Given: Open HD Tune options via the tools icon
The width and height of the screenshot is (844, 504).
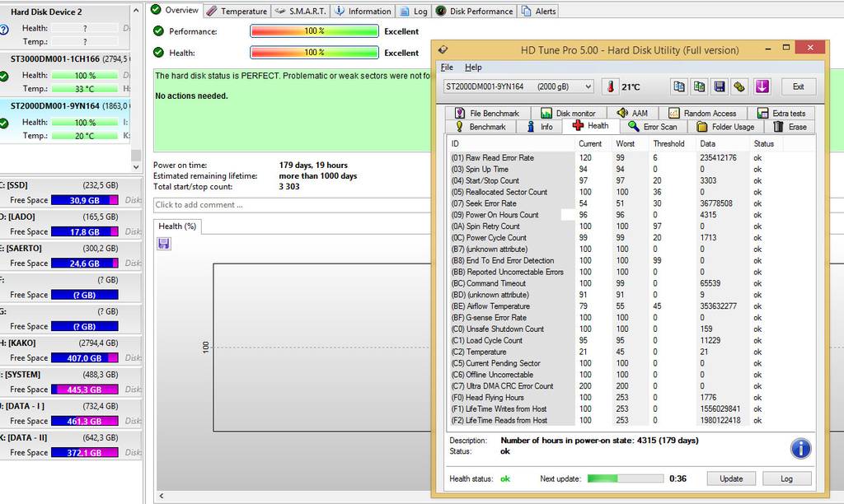Looking at the screenshot, I should (x=739, y=86).
